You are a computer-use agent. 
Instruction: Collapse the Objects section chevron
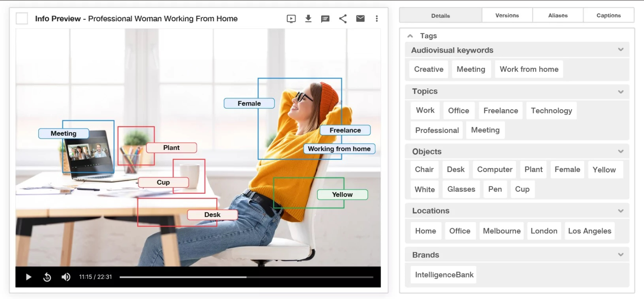pyautogui.click(x=621, y=152)
